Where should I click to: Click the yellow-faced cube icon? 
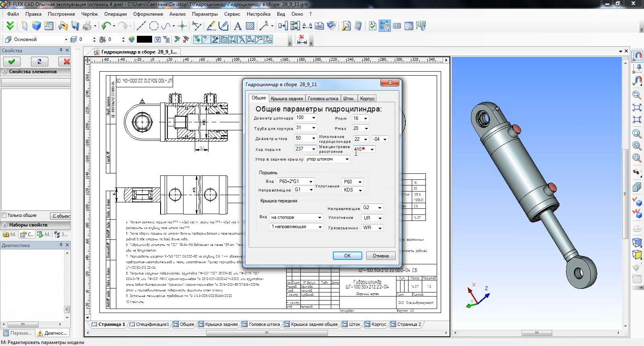pyautogui.click(x=637, y=255)
